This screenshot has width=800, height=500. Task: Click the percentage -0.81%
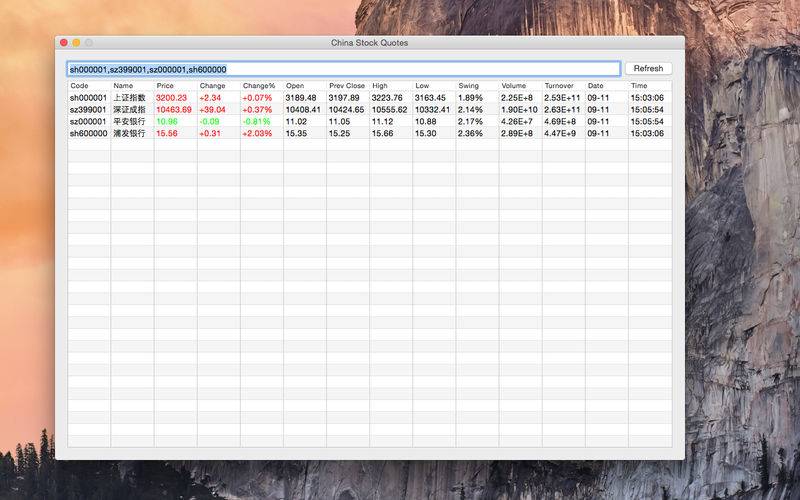click(257, 121)
